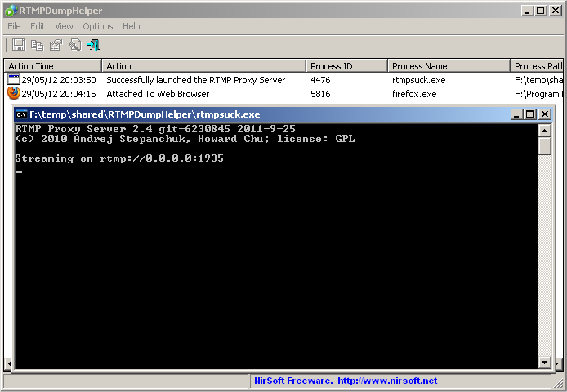Click the Save floppy disk toolbar icon

point(19,45)
